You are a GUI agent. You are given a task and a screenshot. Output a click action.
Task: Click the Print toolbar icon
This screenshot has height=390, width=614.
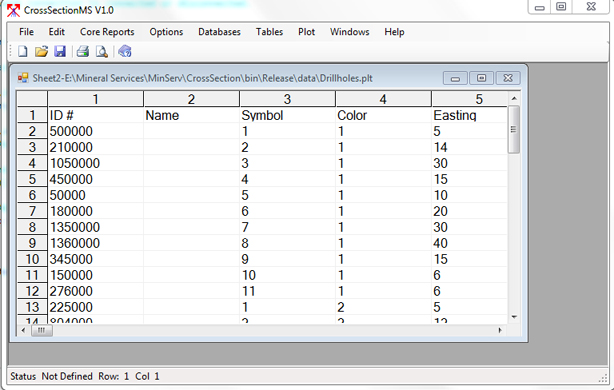pyautogui.click(x=83, y=51)
